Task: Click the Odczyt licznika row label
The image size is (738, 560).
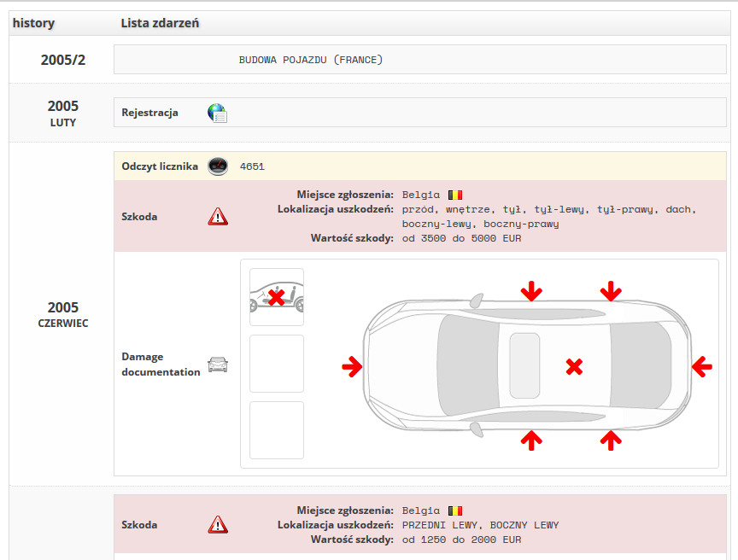Action: 160,166
